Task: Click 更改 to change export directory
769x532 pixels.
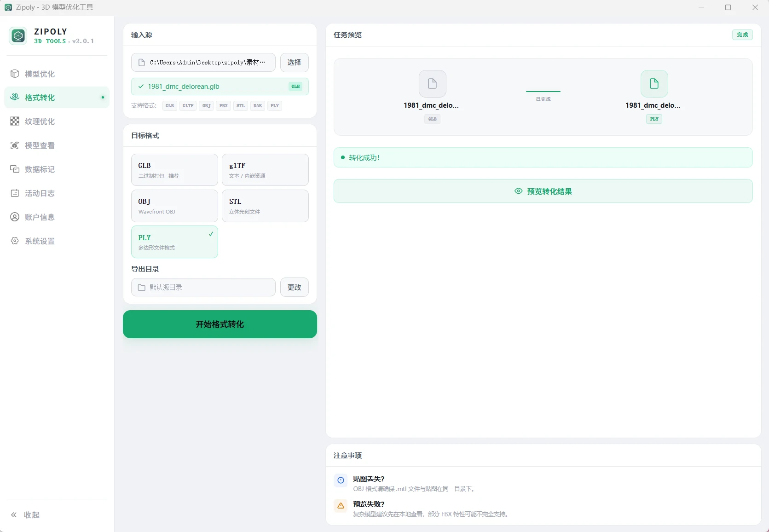Action: tap(295, 287)
